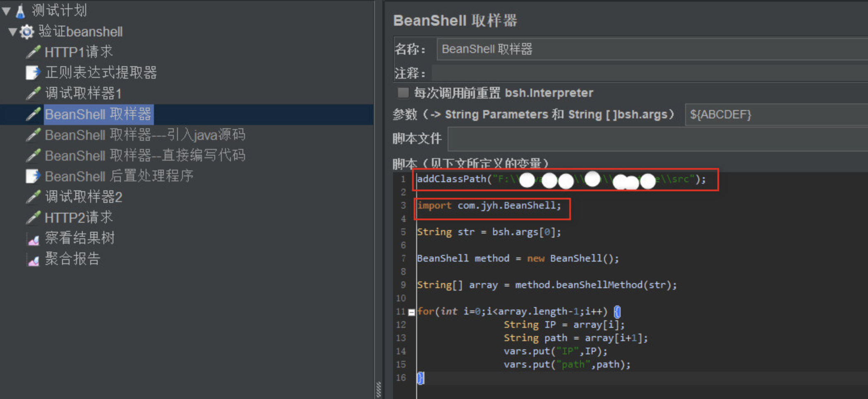Click the method.beanShellMethod(str) line
This screenshot has width=868, height=399.
547,285
